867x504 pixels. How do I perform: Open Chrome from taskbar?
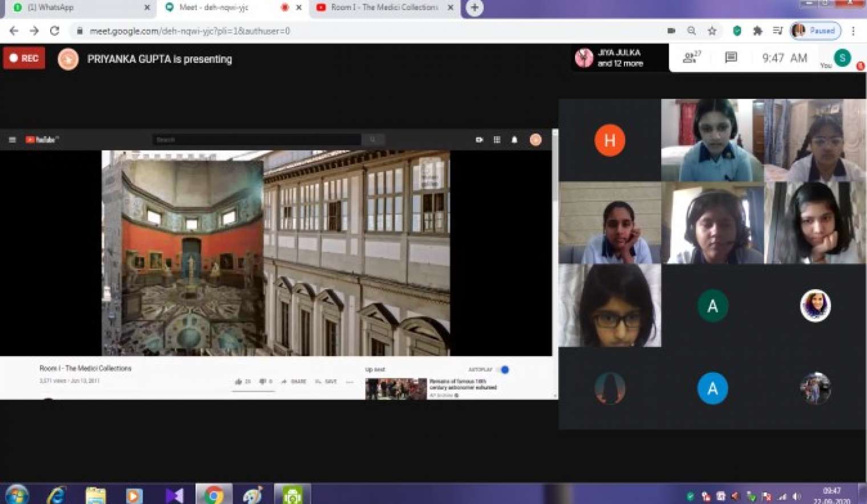[x=214, y=494]
